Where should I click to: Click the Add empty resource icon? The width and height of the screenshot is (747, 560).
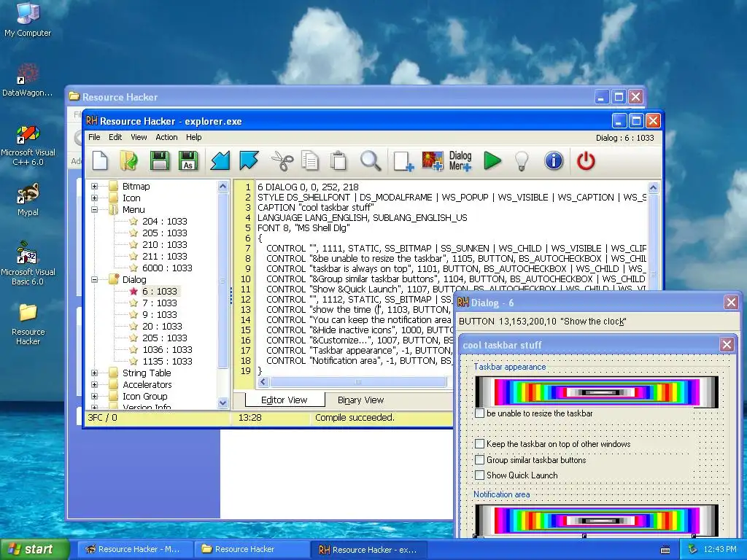click(x=403, y=161)
